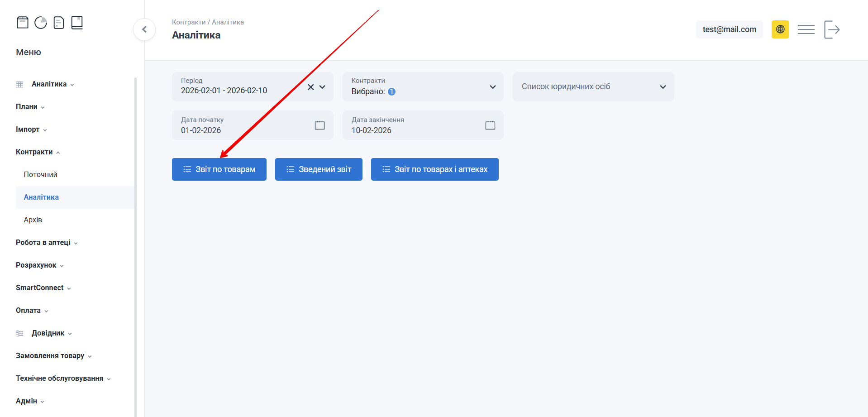Generate the Звіт по товарам report
This screenshot has width=868, height=417.
219,169
